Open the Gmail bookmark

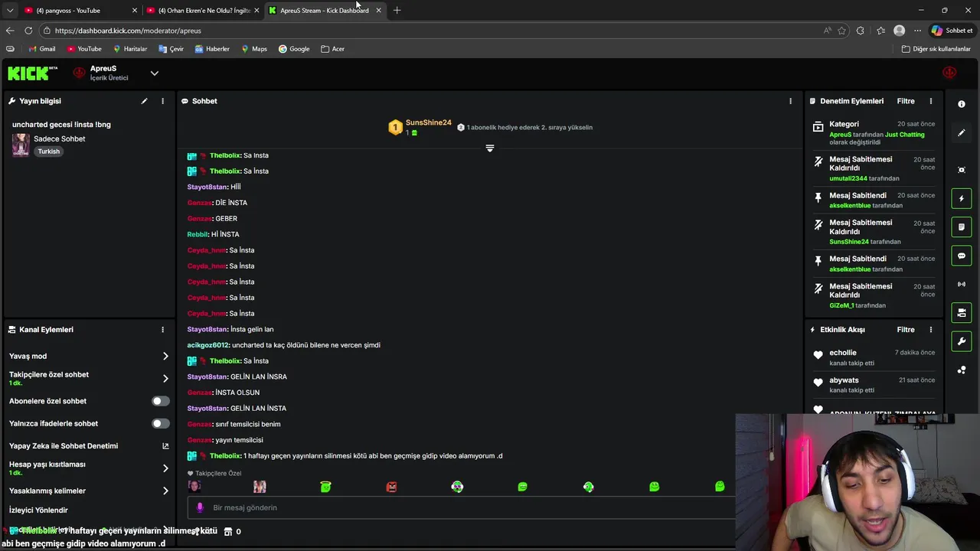click(41, 49)
